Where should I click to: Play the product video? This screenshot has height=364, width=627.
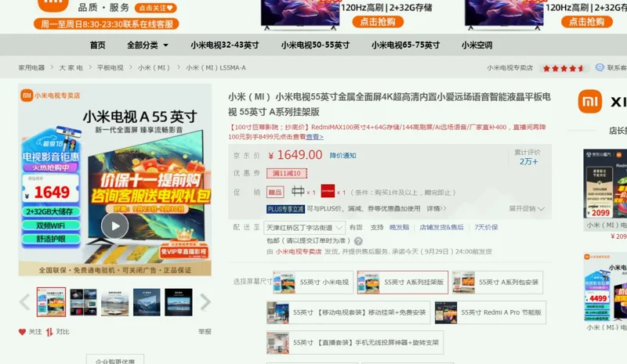[114, 225]
